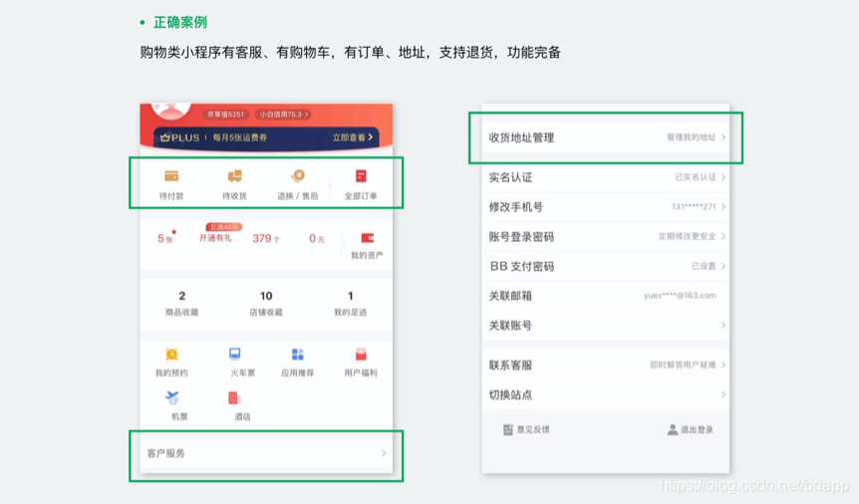The height and width of the screenshot is (504, 859).
Task: Open the 待收货 delivery truck icon
Action: (x=234, y=176)
